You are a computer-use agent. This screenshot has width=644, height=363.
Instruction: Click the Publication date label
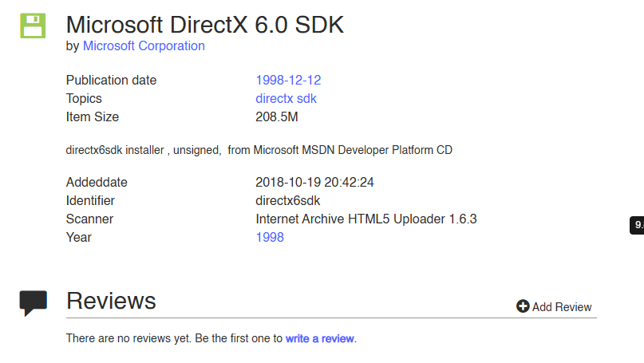point(111,80)
